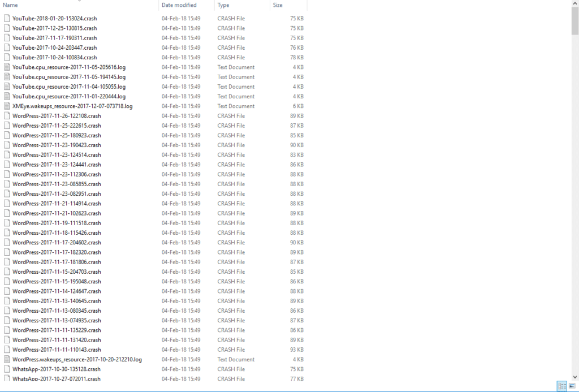Click the 78 KB size of YouTube-2017-10-24-100834.crash

tap(296, 57)
